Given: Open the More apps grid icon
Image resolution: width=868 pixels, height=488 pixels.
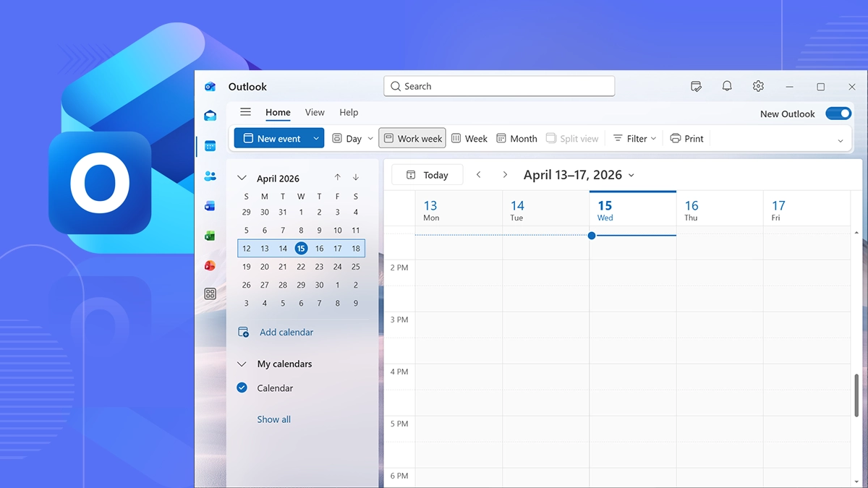Looking at the screenshot, I should (210, 294).
